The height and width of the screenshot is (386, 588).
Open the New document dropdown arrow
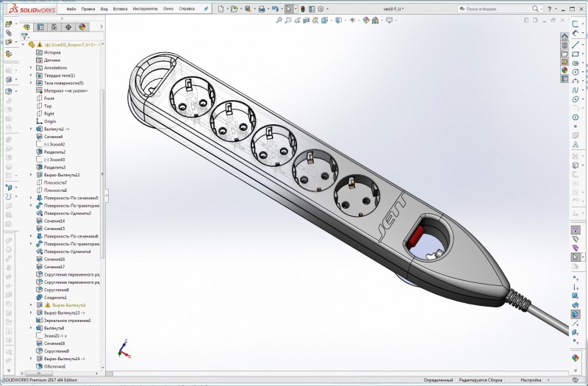click(x=227, y=9)
